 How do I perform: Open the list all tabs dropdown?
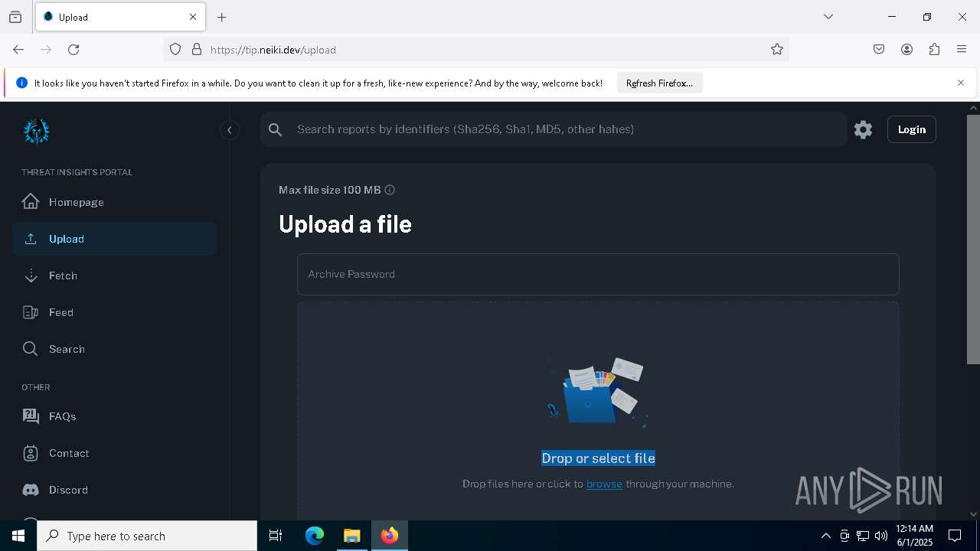[828, 17]
